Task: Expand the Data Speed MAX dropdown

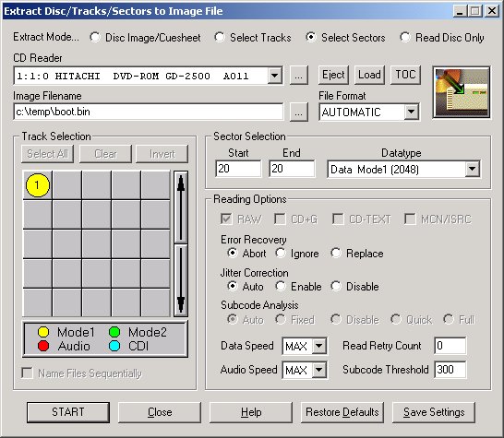Action: (318, 346)
